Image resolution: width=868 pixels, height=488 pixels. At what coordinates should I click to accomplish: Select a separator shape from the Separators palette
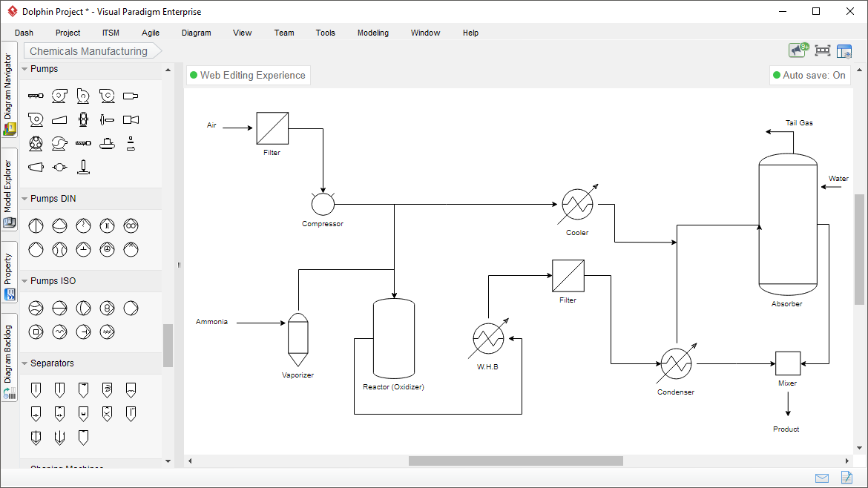click(36, 389)
